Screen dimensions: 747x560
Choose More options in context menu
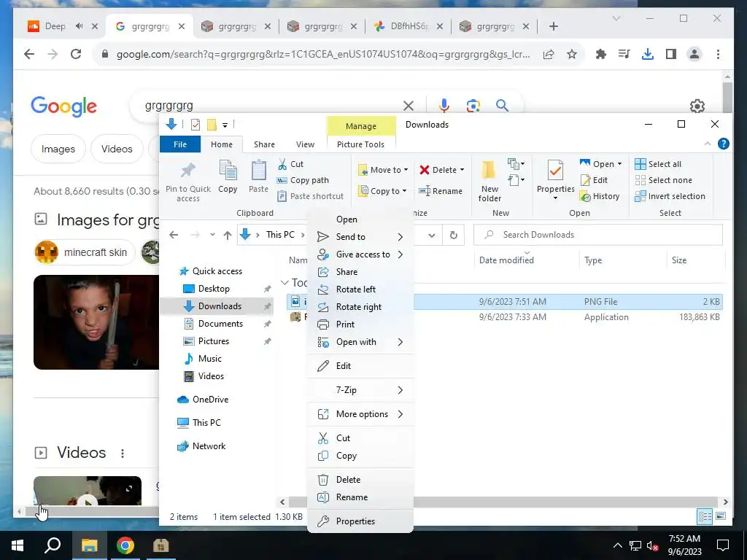point(360,414)
